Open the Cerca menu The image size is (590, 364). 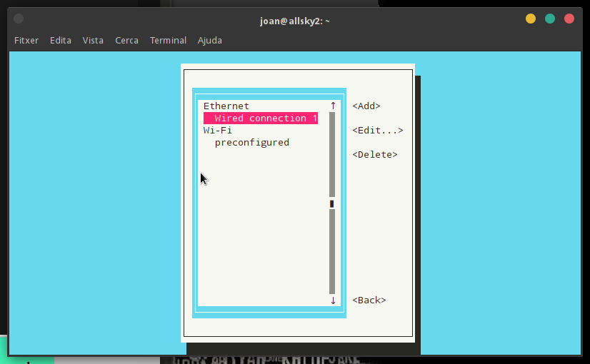[x=127, y=40]
